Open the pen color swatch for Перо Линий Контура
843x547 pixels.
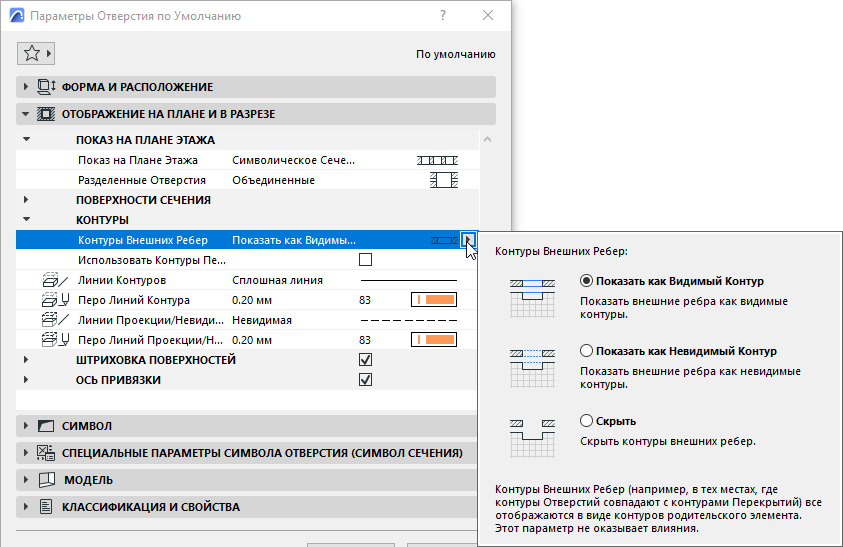[434, 300]
